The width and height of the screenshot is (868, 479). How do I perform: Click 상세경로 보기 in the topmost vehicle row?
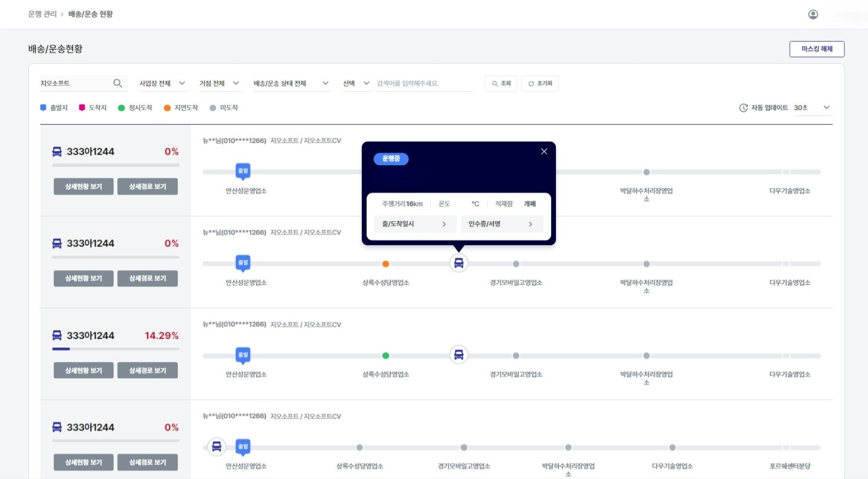point(148,187)
